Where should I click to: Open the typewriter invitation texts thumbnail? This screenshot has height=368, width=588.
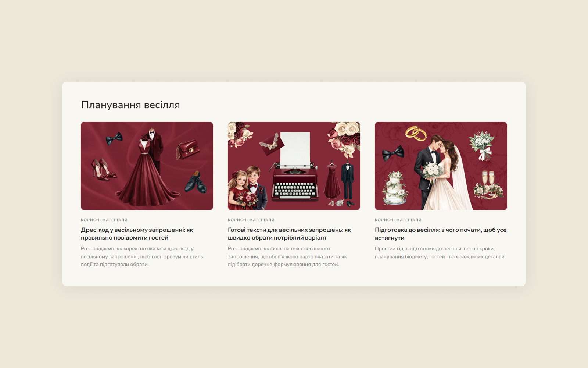[x=294, y=166]
